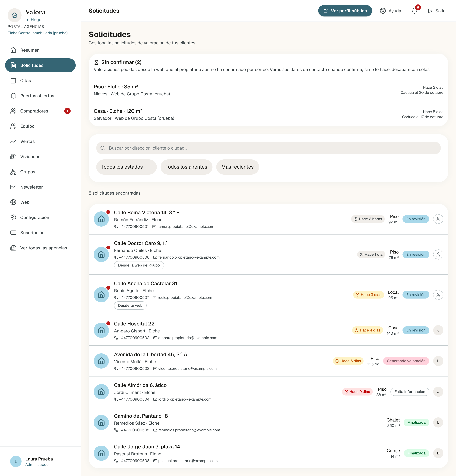Click the Falta información status badge
This screenshot has height=476, width=456.
(x=410, y=392)
